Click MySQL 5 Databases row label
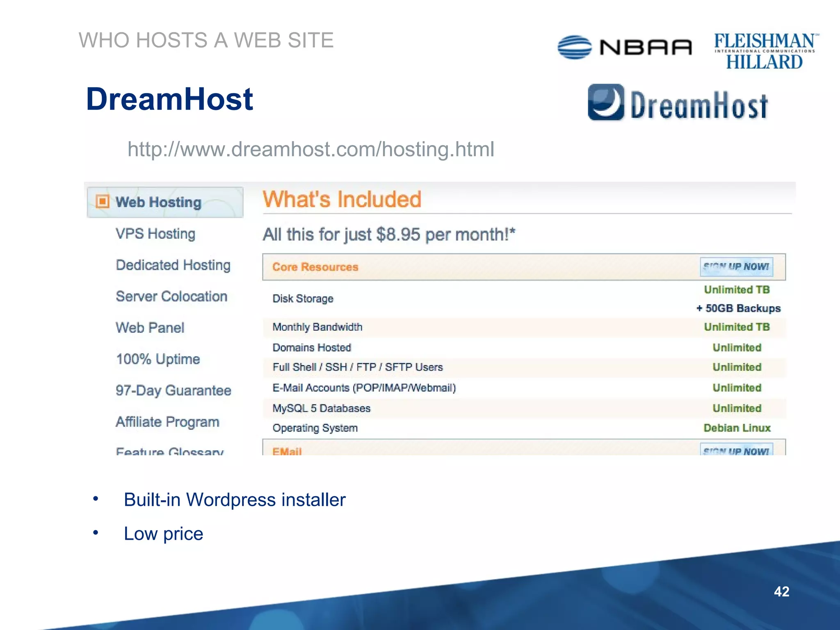 pyautogui.click(x=322, y=408)
